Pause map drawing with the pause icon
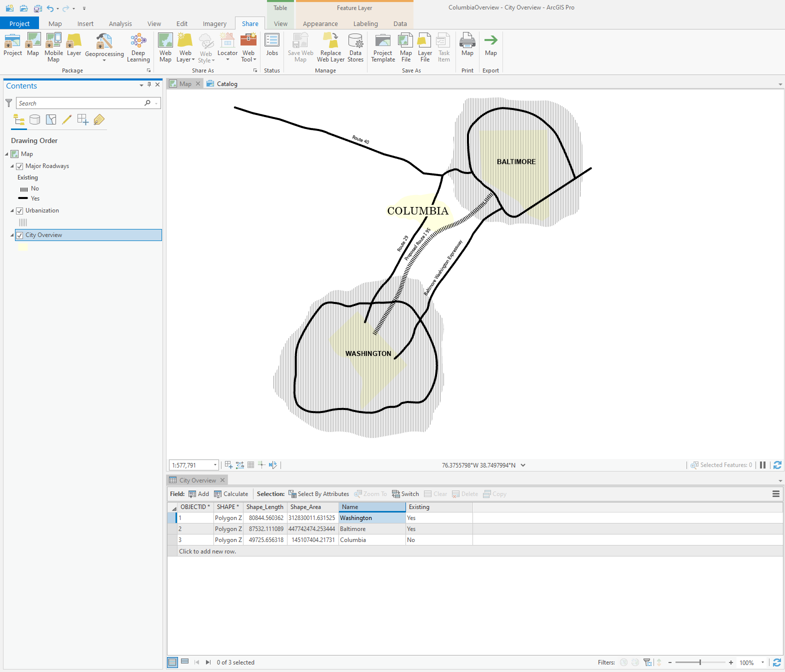Image resolution: width=785 pixels, height=672 pixels. point(762,465)
